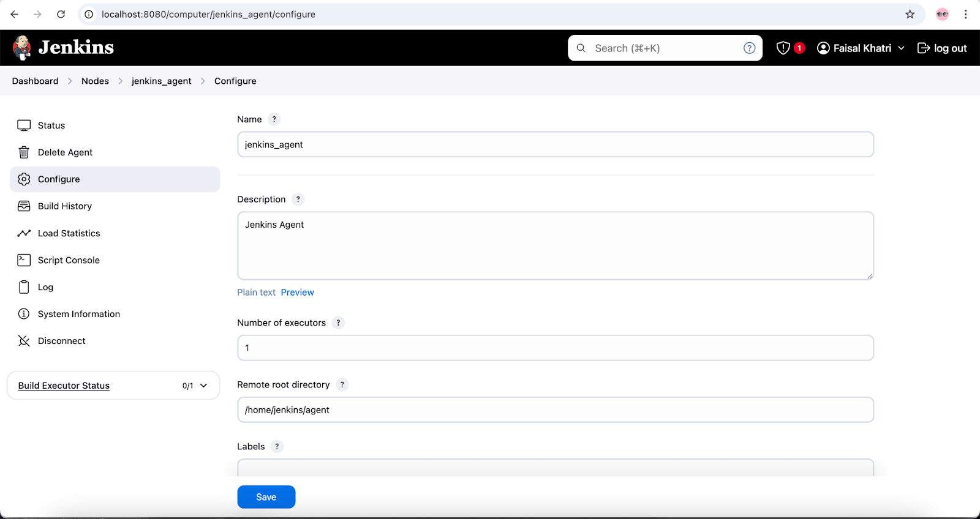This screenshot has width=980, height=519.
Task: Expand the Build Executor Status chevron
Action: pyautogui.click(x=204, y=386)
